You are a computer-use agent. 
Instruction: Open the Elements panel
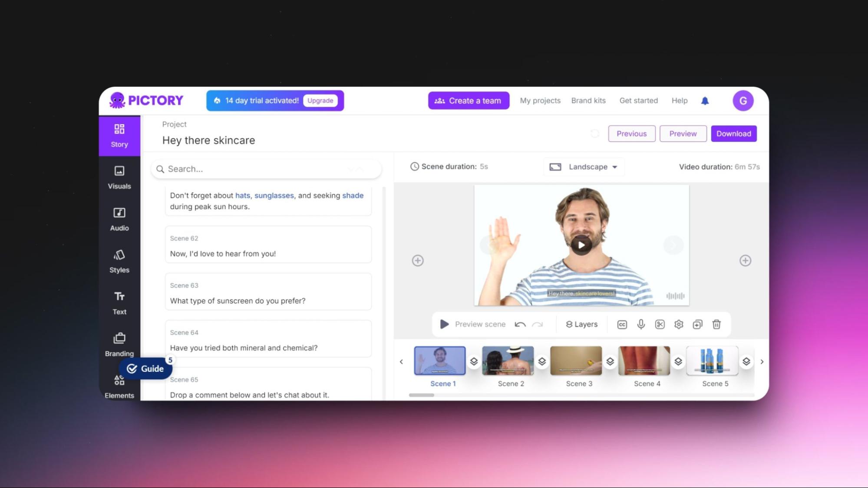pyautogui.click(x=119, y=386)
